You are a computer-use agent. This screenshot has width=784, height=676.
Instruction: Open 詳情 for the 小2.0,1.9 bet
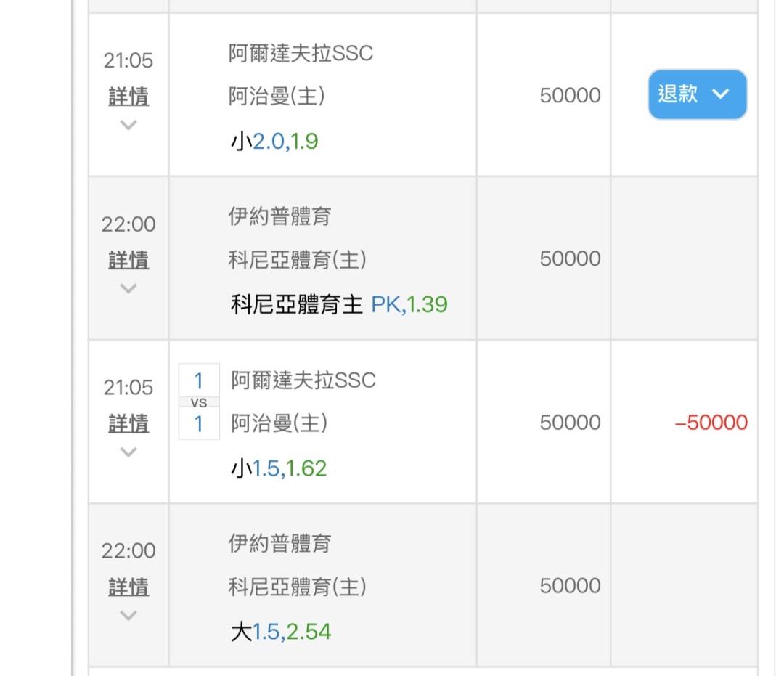pyautogui.click(x=128, y=97)
